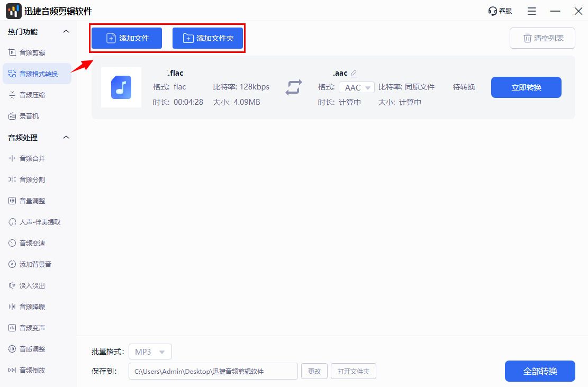Open 客服 customer service

(x=500, y=11)
